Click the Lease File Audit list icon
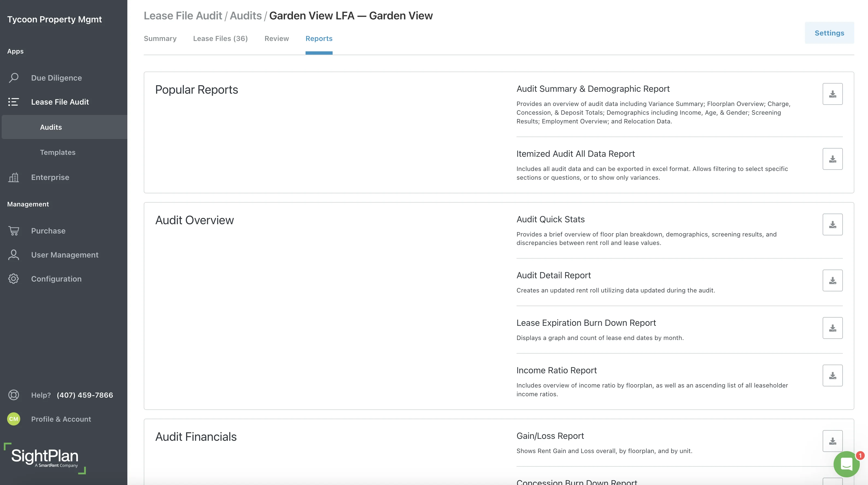Screen dimensions: 868x485 point(13,102)
